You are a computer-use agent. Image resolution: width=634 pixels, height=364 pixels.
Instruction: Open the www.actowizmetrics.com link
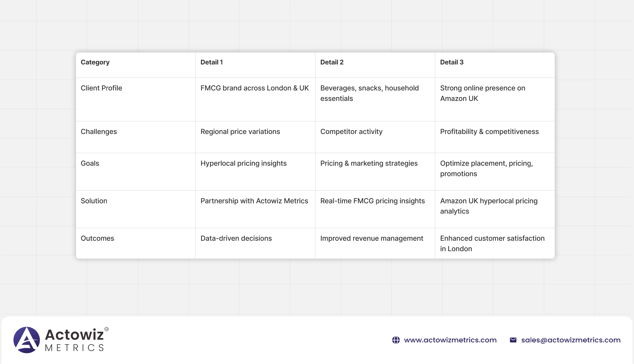(450, 340)
